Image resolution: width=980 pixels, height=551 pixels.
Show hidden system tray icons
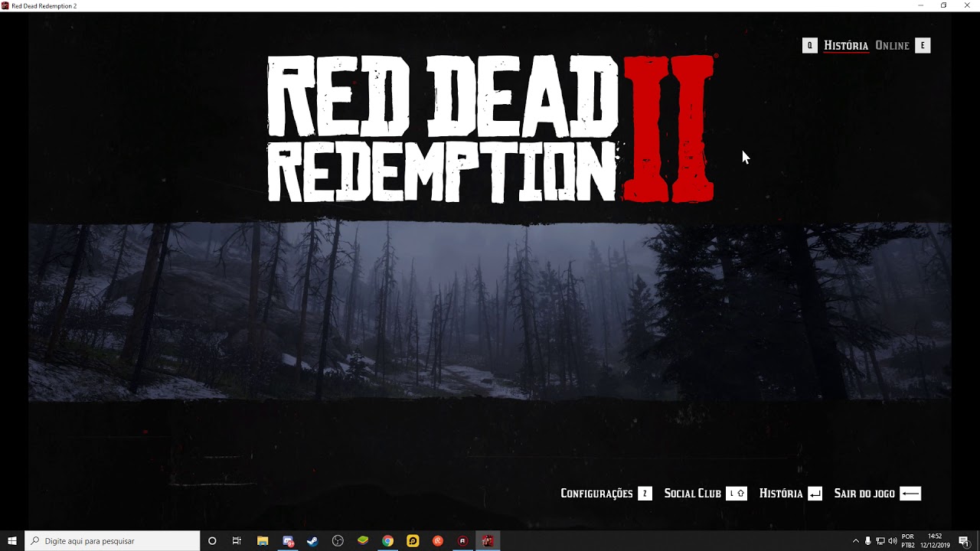(856, 541)
